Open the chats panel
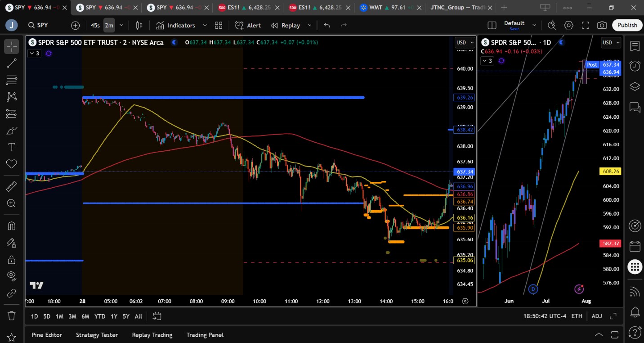Viewport: 644px width, 343px height. pos(635,107)
